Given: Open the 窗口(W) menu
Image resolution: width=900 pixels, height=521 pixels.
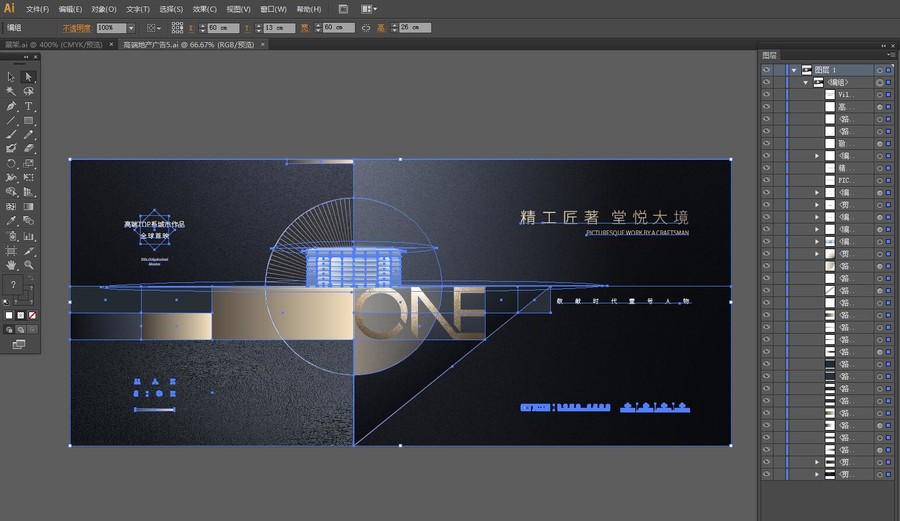Looking at the screenshot, I should [273, 9].
